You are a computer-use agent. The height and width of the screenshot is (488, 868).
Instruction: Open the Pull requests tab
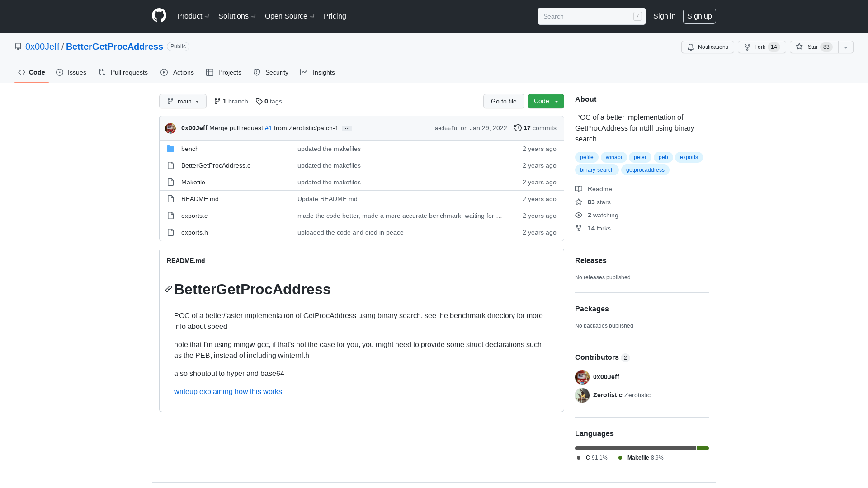[123, 72]
